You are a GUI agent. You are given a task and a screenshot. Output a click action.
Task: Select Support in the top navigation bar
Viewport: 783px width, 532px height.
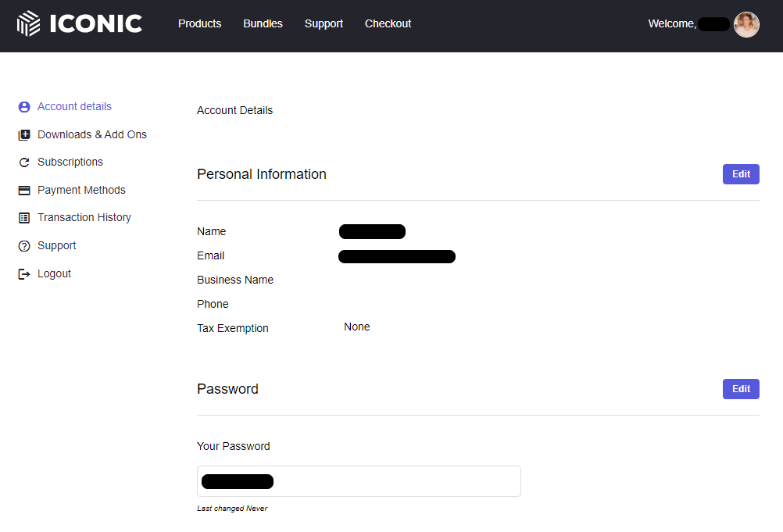pos(324,23)
